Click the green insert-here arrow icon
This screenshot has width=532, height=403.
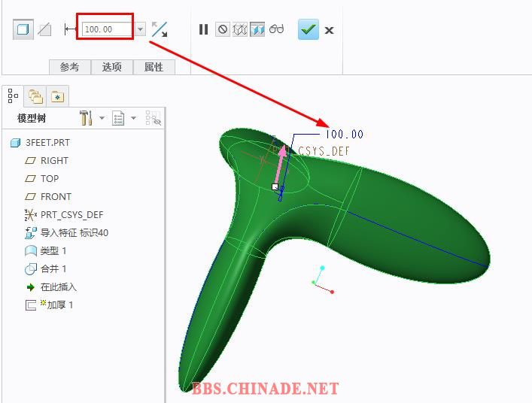click(31, 287)
